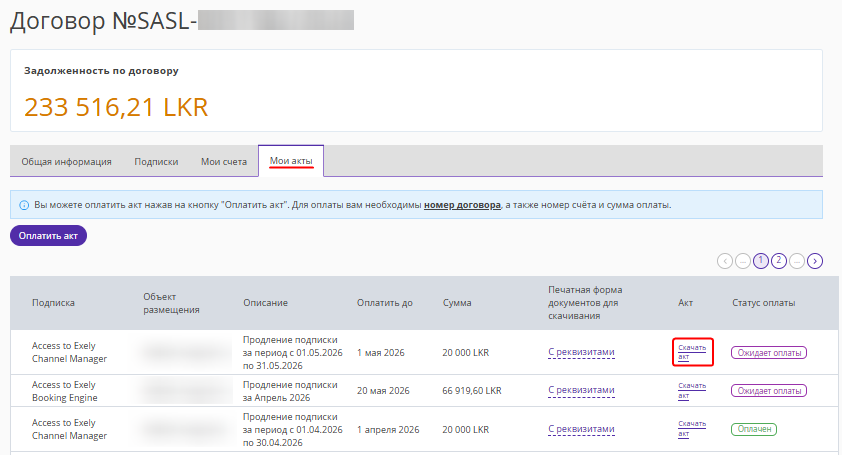Click the 20 мая 2026 date cell
Image resolution: width=842 pixels, height=455 pixels.
click(383, 391)
